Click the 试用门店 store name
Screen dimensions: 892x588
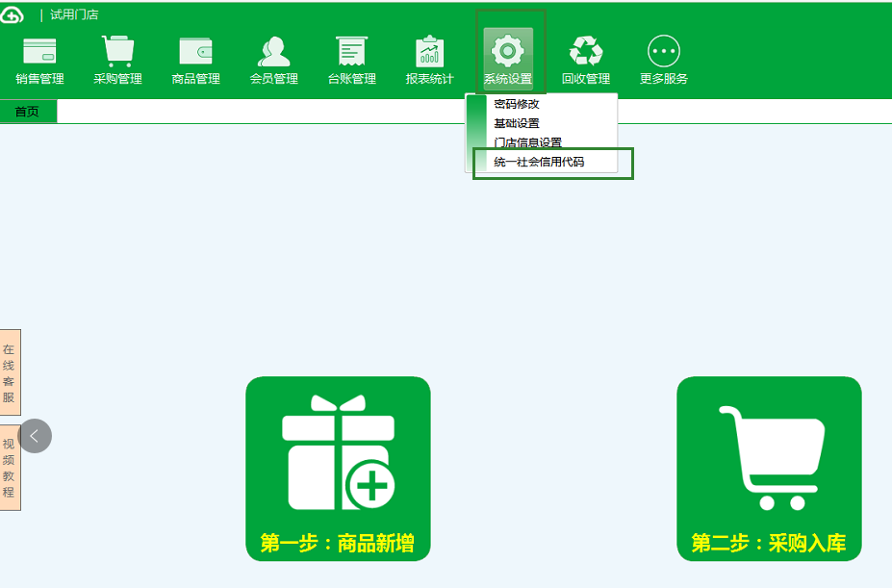point(74,14)
